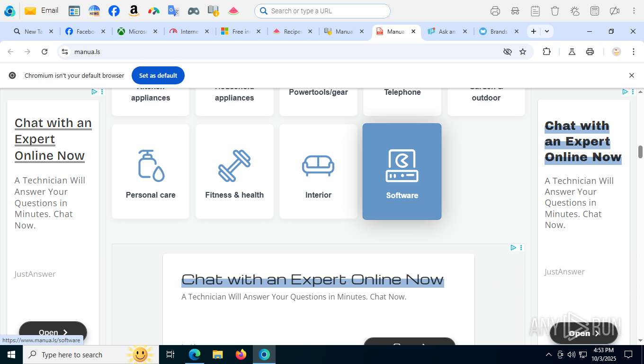This screenshot has height=364, width=644.
Task: Open the Extensions puzzle icon
Action: click(x=546, y=52)
